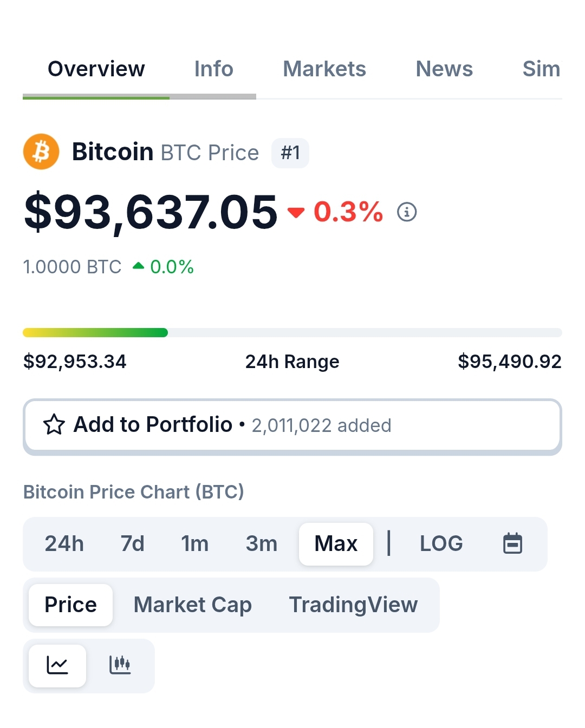Click the 24h Range progress bar
585x728 pixels.
click(x=292, y=332)
